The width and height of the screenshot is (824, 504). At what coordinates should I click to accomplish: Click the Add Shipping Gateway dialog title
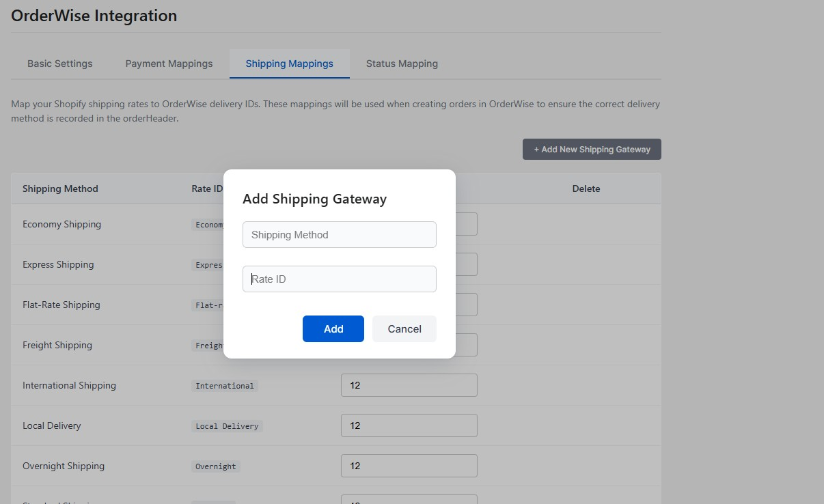coord(315,199)
